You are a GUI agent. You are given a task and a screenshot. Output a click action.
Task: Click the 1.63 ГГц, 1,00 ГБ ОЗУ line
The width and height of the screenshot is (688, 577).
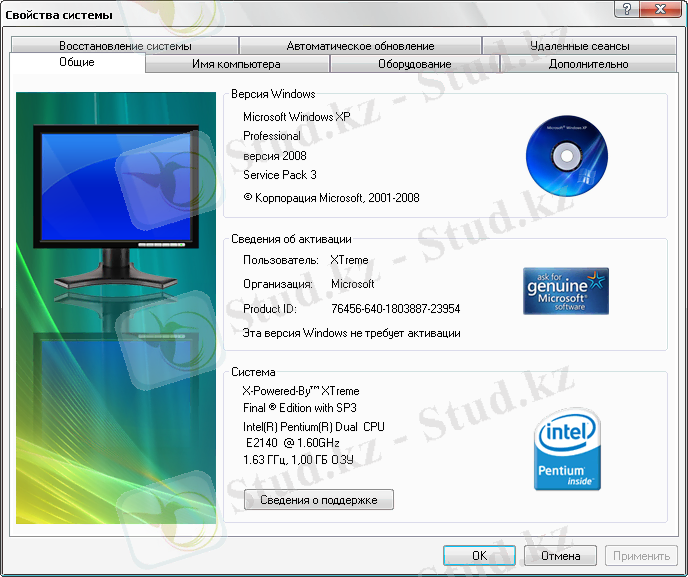(298, 460)
